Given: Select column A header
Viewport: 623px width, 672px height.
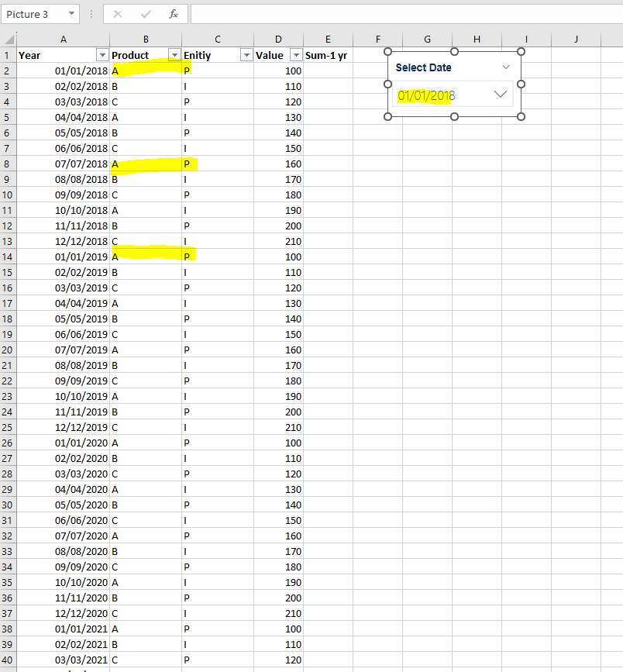Looking at the screenshot, I should tap(64, 40).
